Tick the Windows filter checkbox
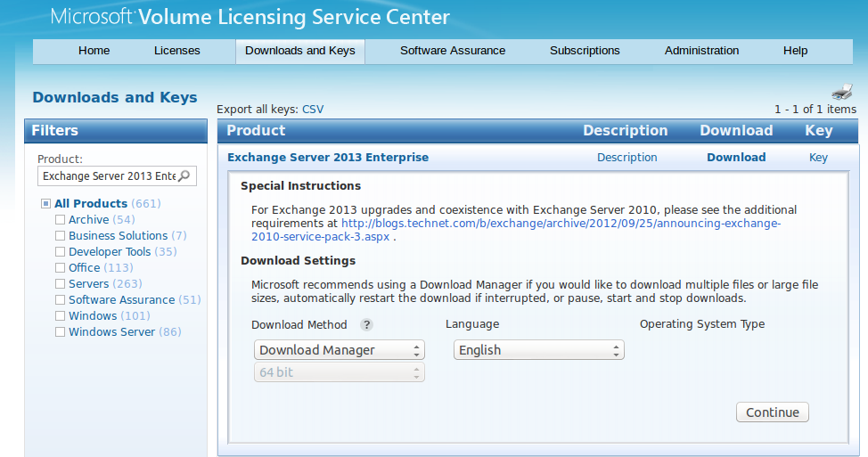 pos(60,316)
